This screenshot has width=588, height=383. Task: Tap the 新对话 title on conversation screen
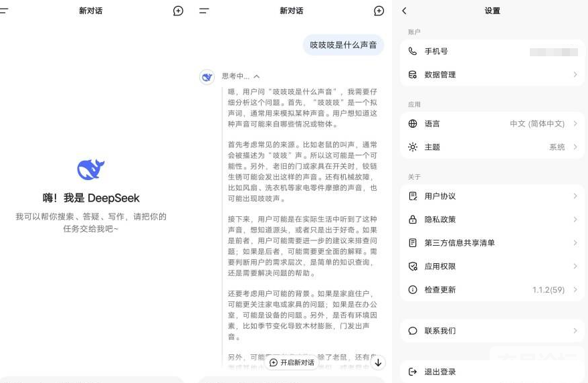[292, 11]
